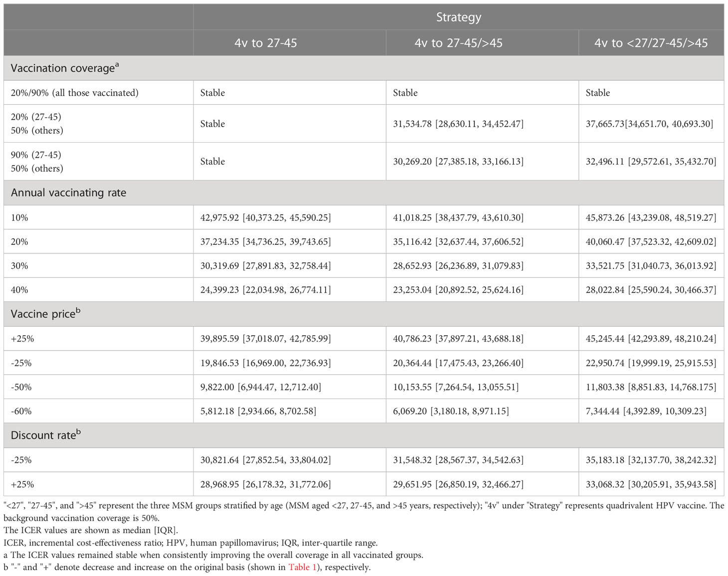Select the value 10,153.55 [7,264.54, 13,055.51]
This screenshot has width=728, height=576.
(456, 387)
